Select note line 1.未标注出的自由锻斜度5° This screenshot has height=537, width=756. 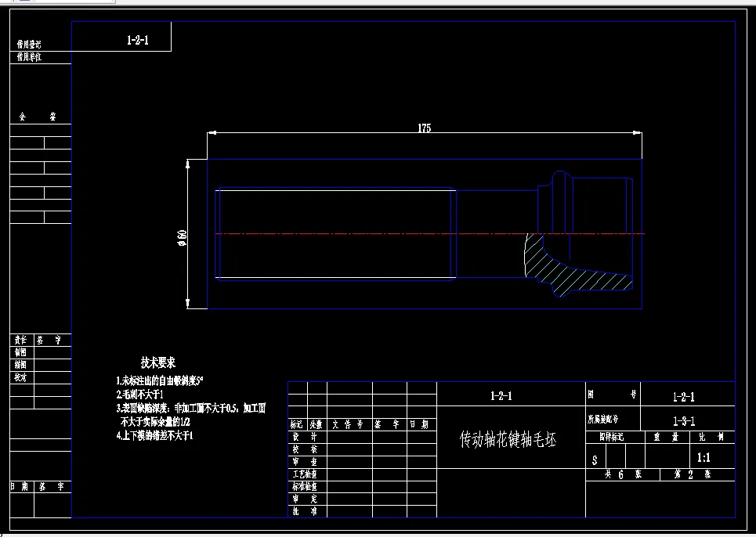pyautogui.click(x=160, y=380)
